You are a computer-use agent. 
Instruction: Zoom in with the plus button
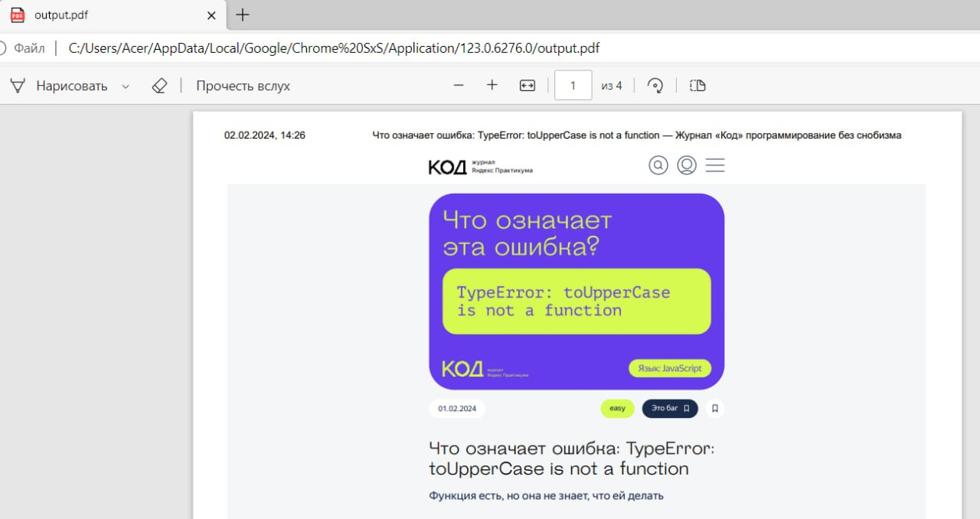coord(492,86)
